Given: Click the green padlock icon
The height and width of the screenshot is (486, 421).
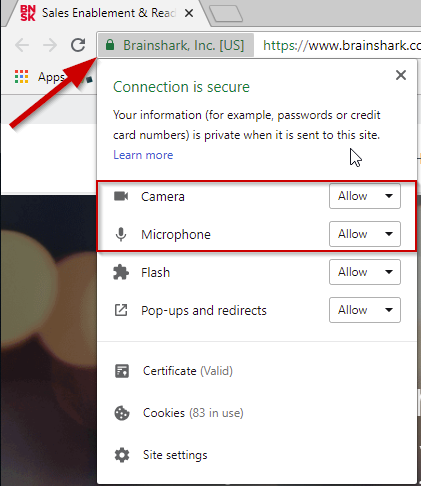Looking at the screenshot, I should pyautogui.click(x=110, y=45).
